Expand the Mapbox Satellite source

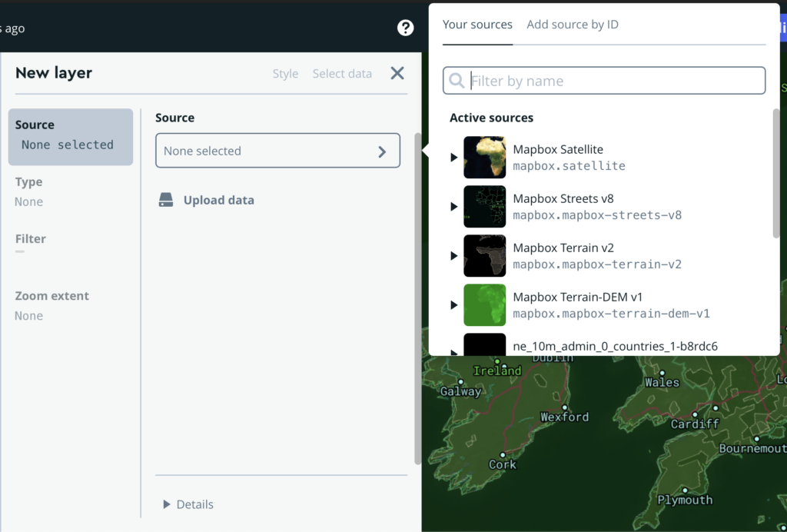tap(454, 158)
